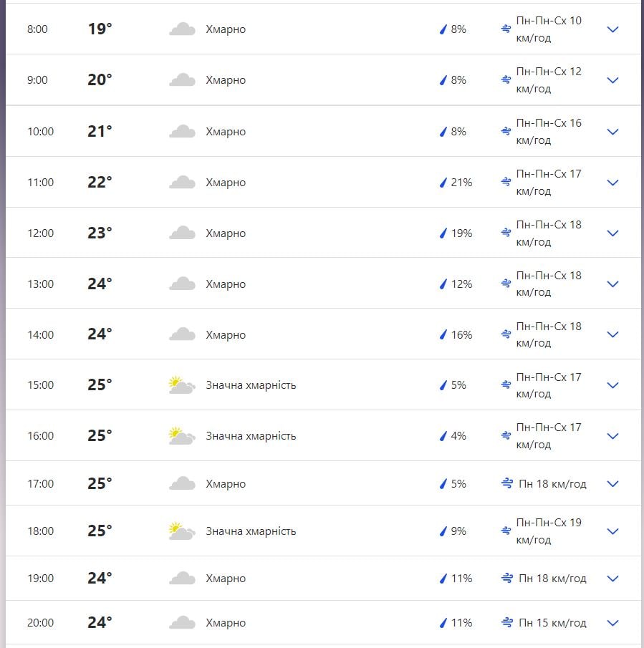644x648 pixels.
Task: Click the cloud icon in the 13:00 row
Action: [x=182, y=284]
